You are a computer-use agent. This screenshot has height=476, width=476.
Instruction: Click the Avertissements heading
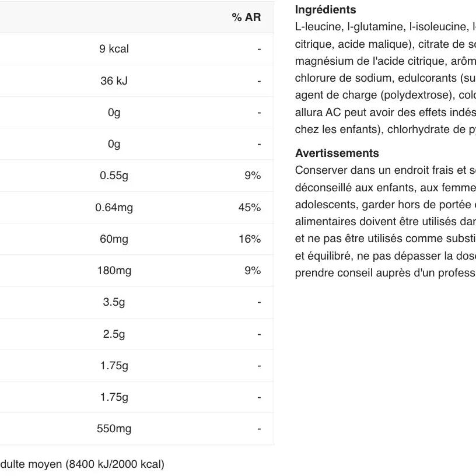tap(337, 153)
